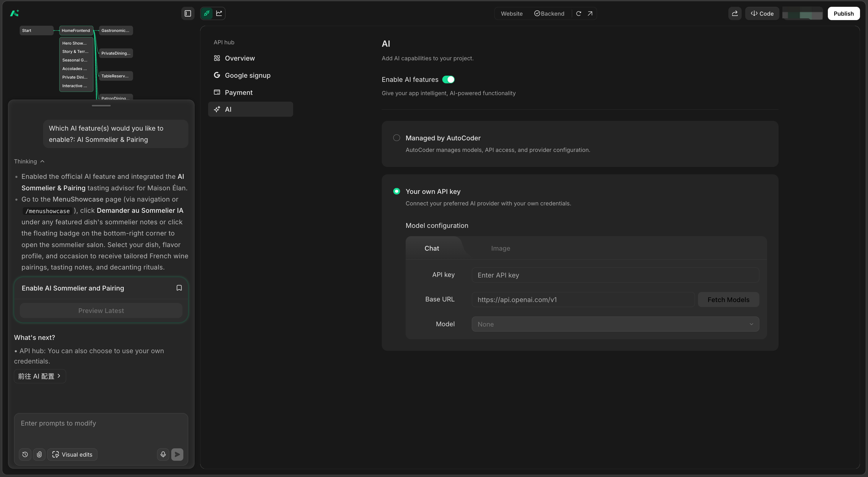The width and height of the screenshot is (868, 477).
Task: Open preview in new window arrow
Action: click(590, 14)
